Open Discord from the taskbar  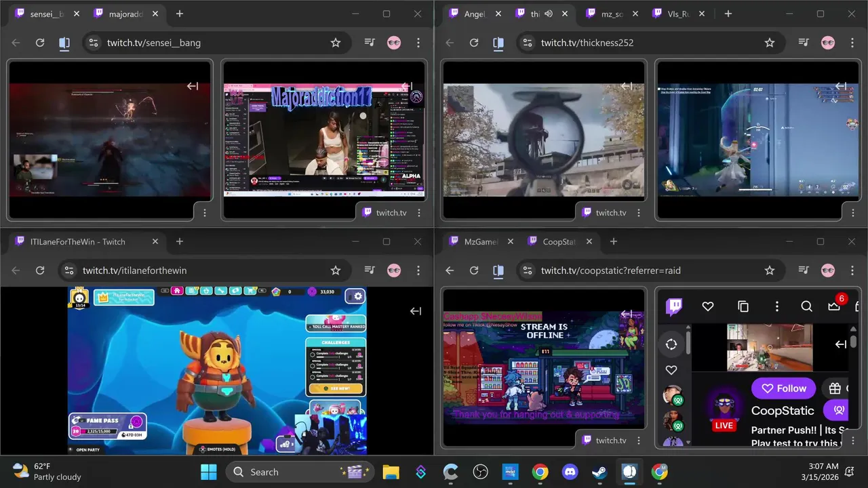(x=570, y=472)
